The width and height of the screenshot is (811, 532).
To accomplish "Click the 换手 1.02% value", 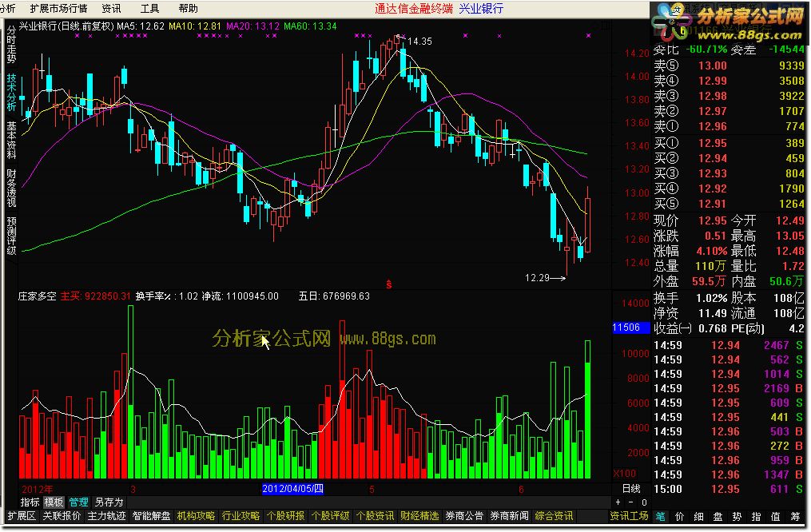I will 712,298.
